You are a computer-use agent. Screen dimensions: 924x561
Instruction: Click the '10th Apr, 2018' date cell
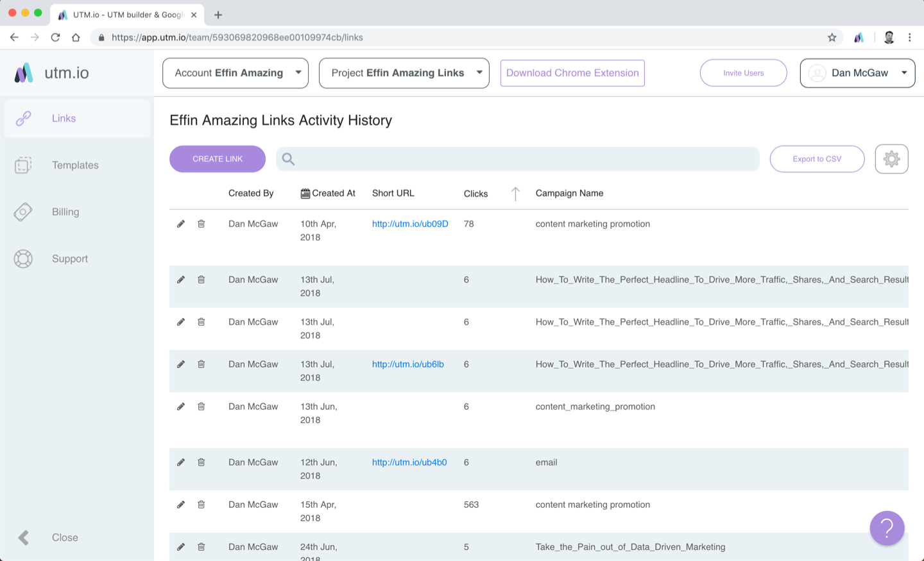(318, 231)
